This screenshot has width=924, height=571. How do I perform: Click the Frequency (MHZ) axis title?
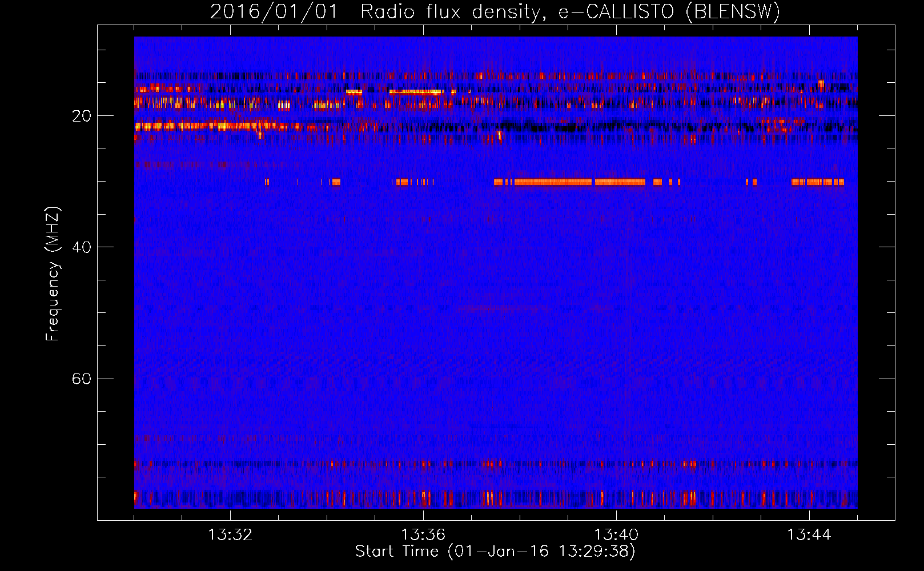[x=53, y=274]
